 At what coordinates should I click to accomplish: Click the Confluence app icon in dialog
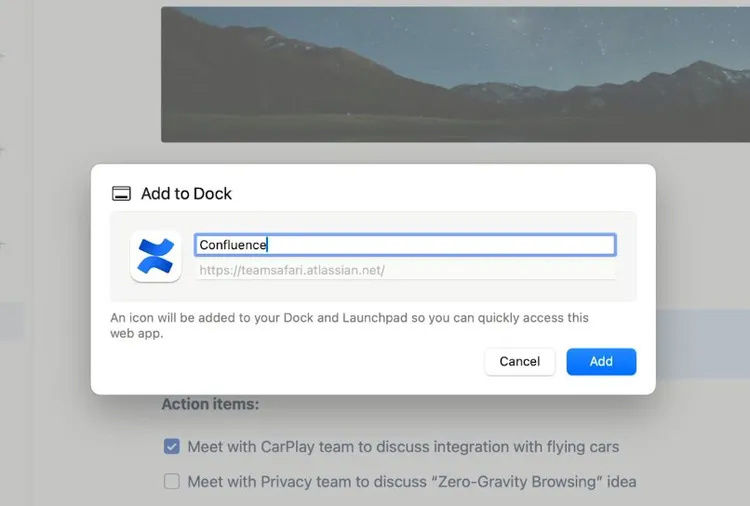click(155, 256)
